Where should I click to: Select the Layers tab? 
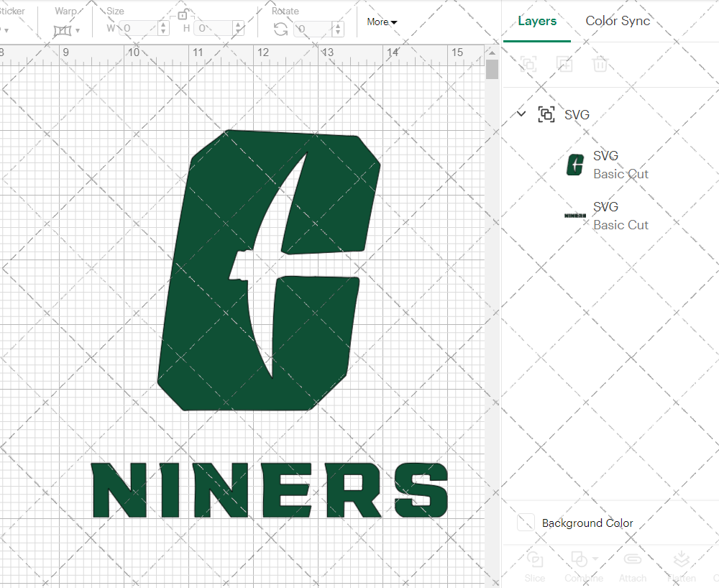[x=537, y=22]
